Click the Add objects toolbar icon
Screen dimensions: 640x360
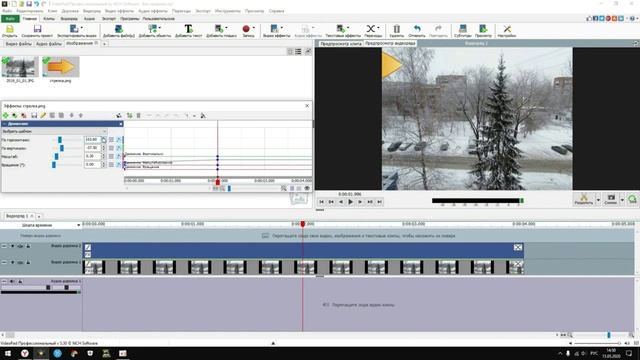pos(152,29)
